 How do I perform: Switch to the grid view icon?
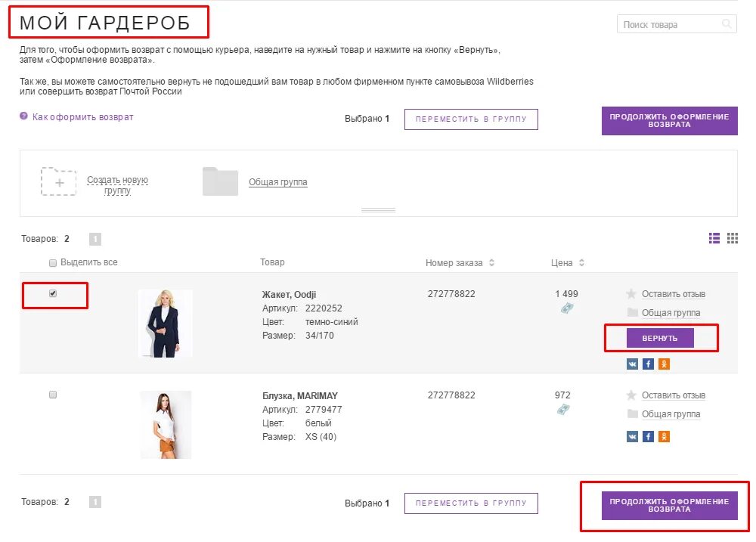pos(732,238)
